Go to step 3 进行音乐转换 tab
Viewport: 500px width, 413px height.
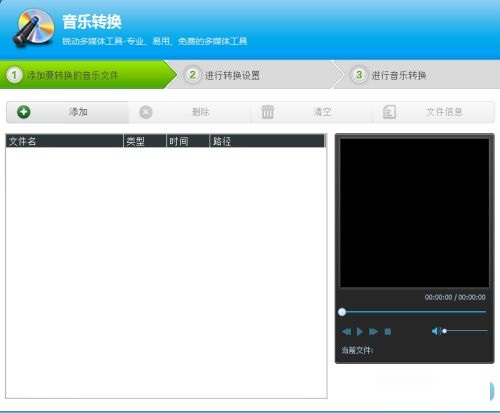click(x=418, y=75)
